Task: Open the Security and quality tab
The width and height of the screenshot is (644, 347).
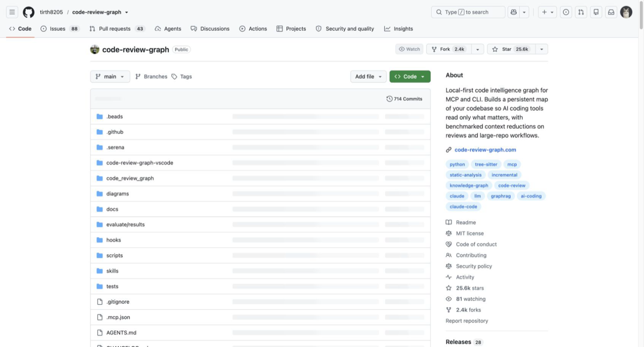Action: point(345,29)
